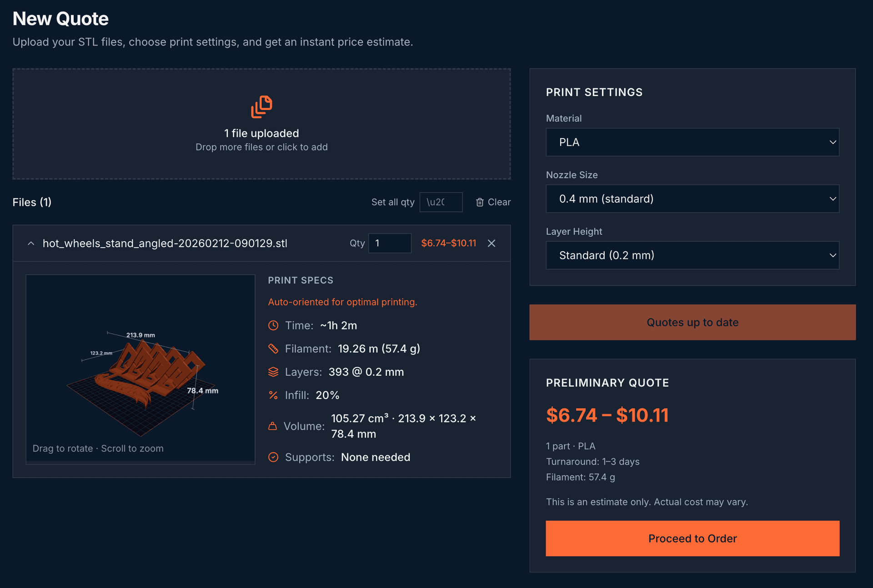Click the Clear link above the file list
The width and height of the screenshot is (873, 588).
pyautogui.click(x=499, y=202)
